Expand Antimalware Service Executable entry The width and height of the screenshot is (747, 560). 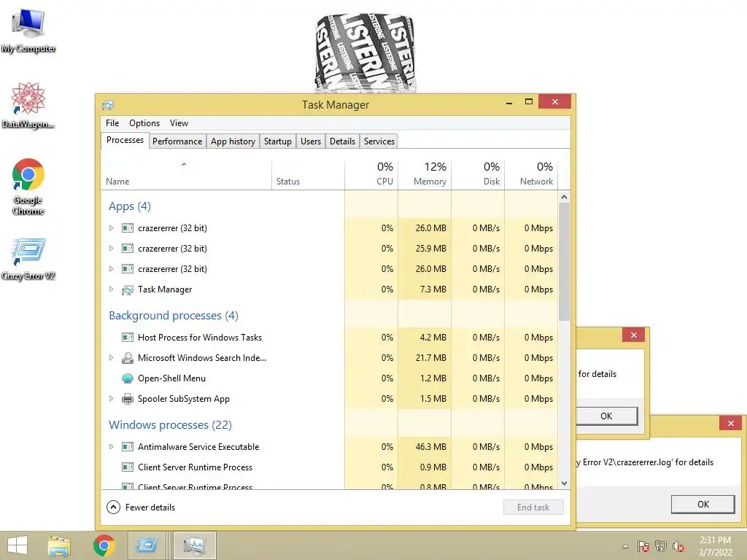(111, 447)
